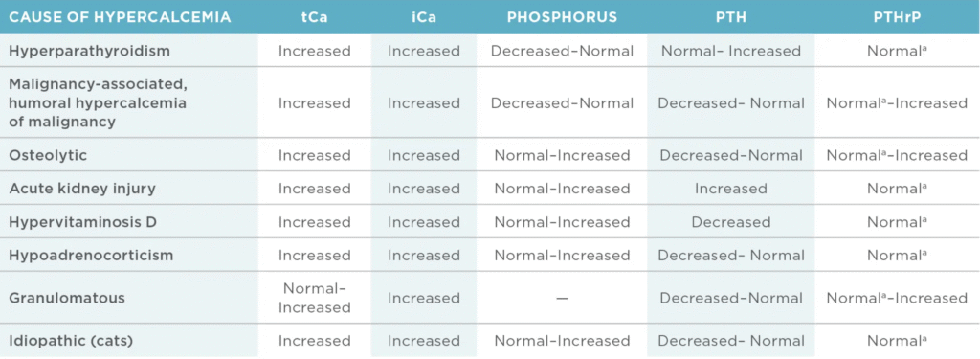Select the PTH Decreased cell for Hypervitaminosis D
Image resolution: width=980 pixels, height=359 pixels.
(x=730, y=222)
